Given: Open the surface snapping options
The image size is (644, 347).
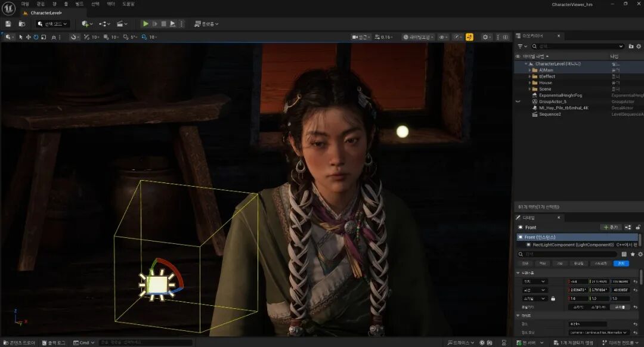Looking at the screenshot, I should [x=74, y=37].
